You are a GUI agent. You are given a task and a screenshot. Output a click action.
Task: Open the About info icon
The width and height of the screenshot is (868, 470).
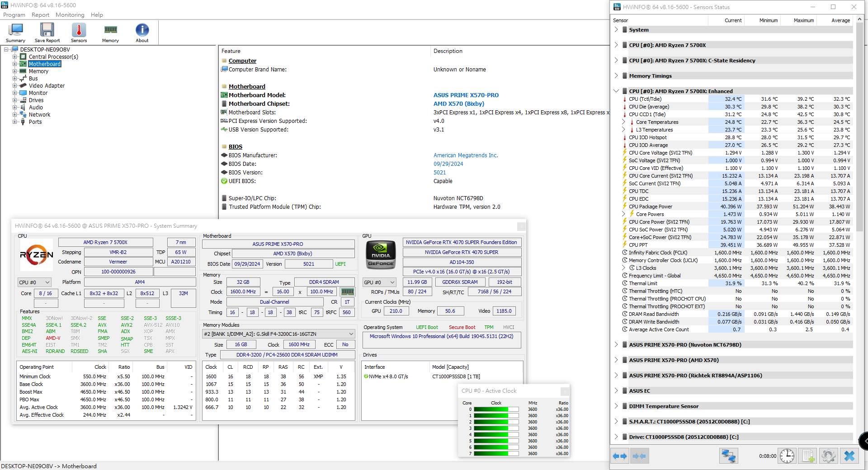pos(142,33)
